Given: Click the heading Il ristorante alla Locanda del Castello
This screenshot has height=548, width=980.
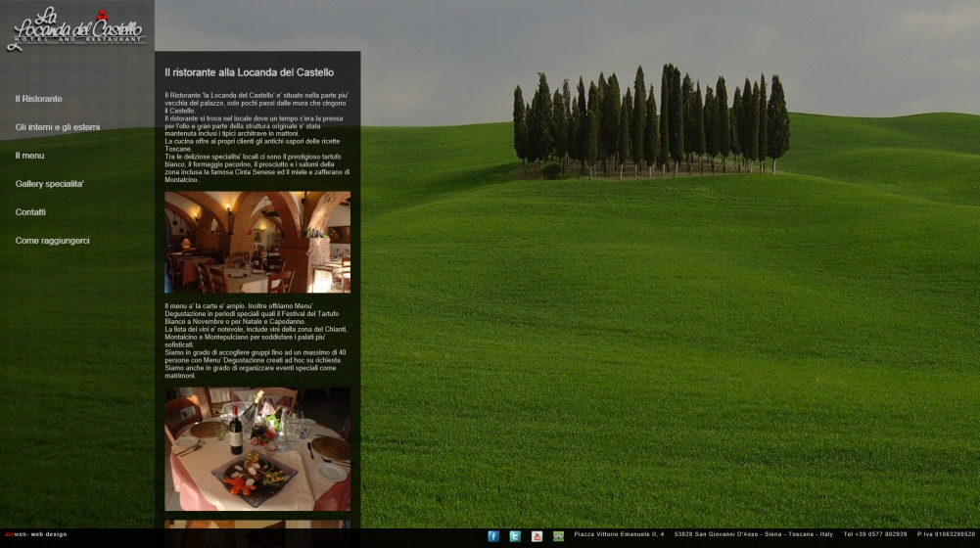Looking at the screenshot, I should (250, 72).
